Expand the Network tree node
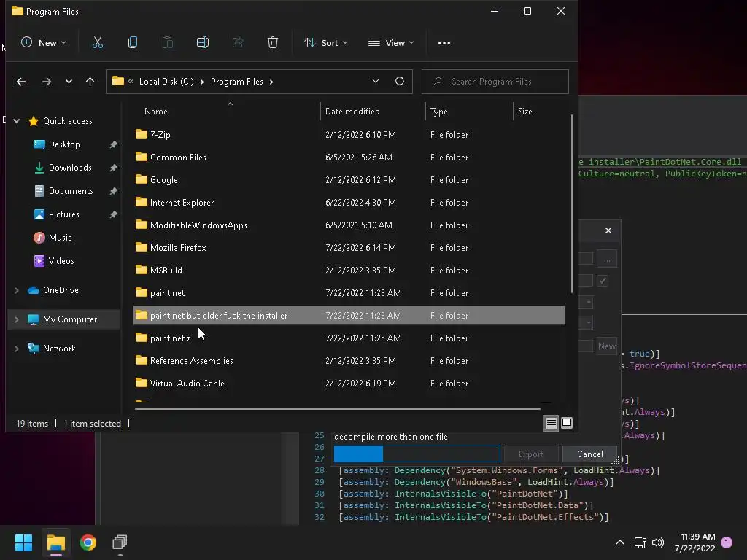 17,349
